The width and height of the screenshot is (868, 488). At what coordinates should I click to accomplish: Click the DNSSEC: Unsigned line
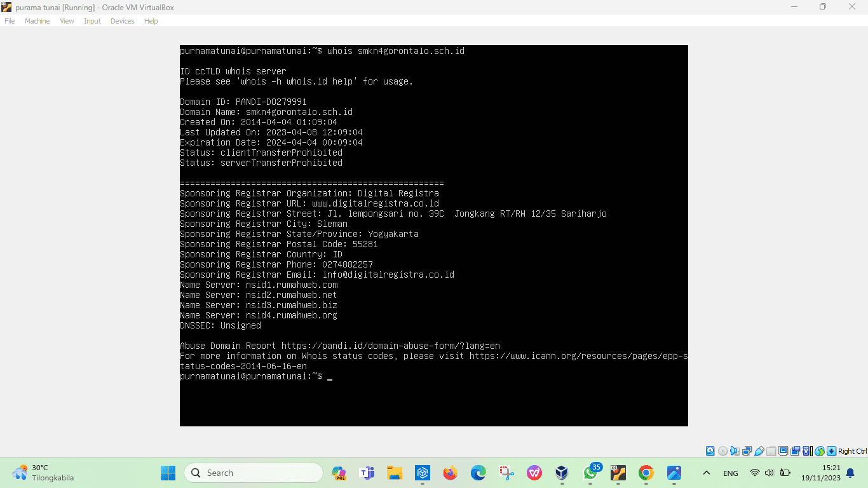tap(220, 325)
